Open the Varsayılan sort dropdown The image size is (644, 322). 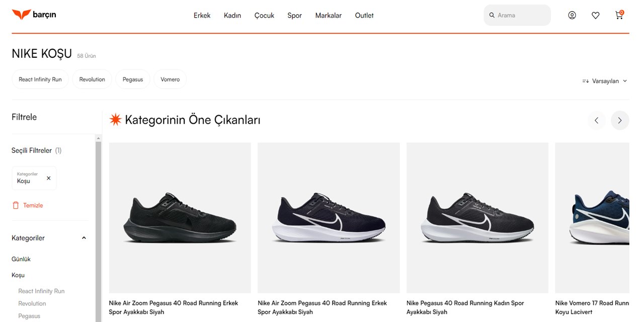point(605,81)
